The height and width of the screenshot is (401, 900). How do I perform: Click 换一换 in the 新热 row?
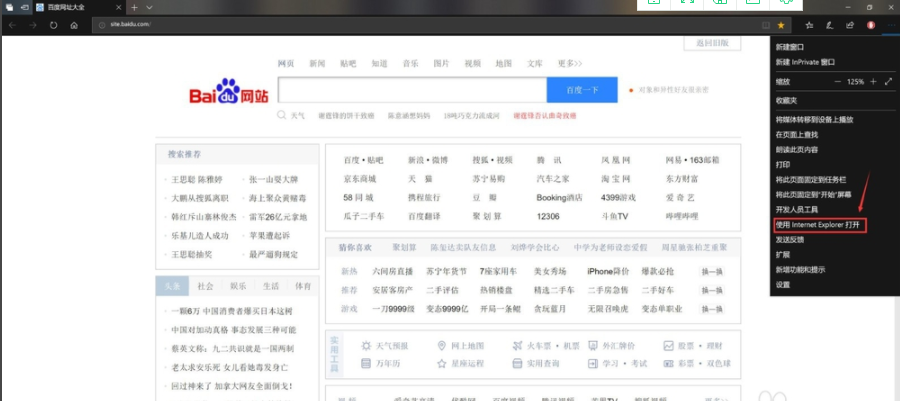coord(711,271)
